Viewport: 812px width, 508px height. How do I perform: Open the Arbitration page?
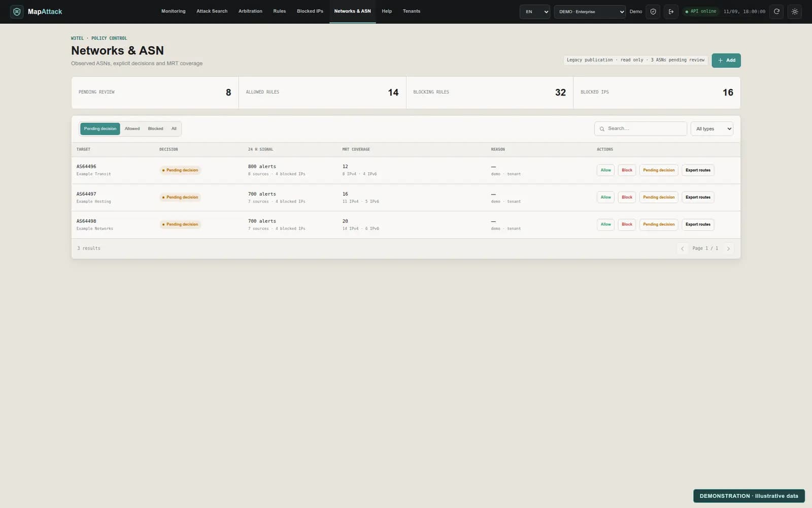click(250, 11)
